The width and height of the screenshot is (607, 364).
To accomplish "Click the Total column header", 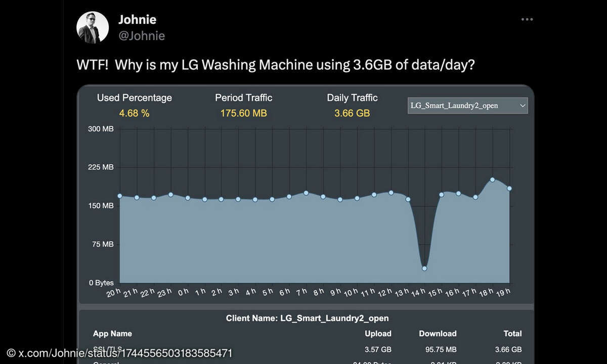I will coord(513,334).
